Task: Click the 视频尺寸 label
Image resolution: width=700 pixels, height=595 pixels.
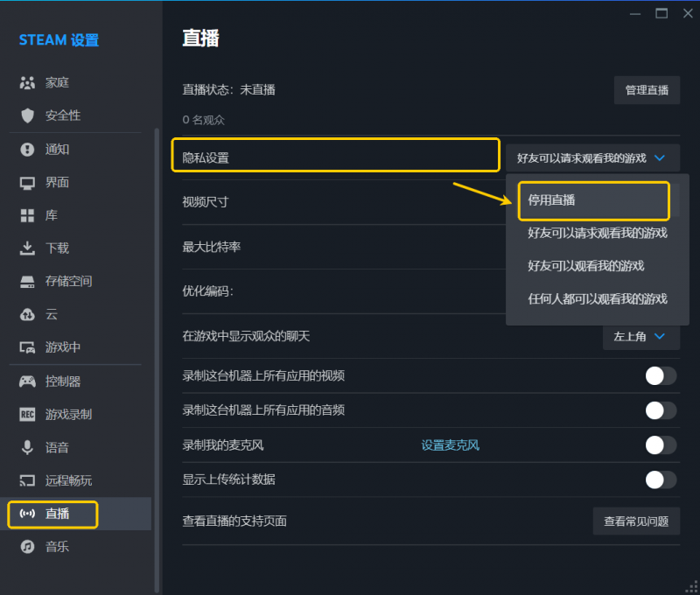Action: [206, 202]
